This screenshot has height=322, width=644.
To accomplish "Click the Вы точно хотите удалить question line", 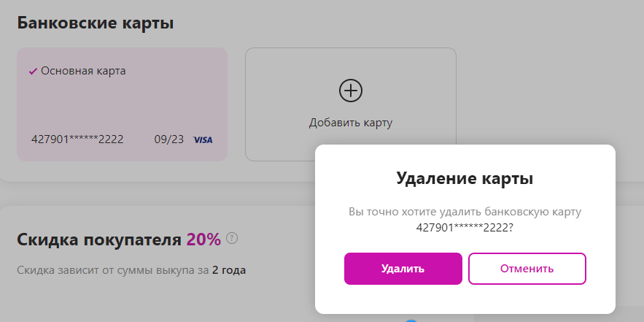I will [x=465, y=212].
